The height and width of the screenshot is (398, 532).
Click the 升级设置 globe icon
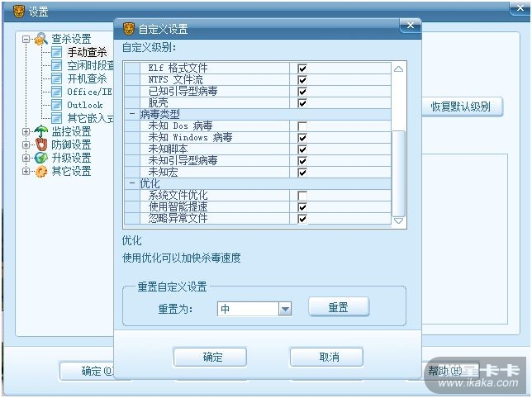(41, 158)
